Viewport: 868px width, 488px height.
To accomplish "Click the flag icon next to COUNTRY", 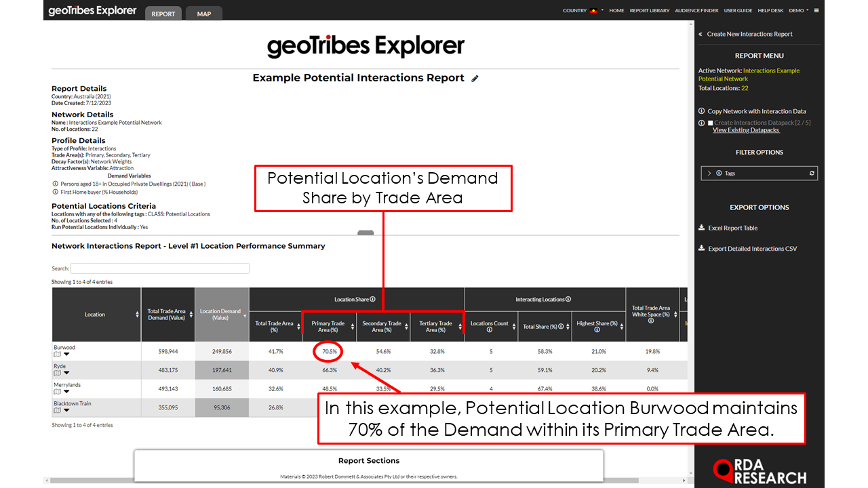I will click(x=593, y=11).
